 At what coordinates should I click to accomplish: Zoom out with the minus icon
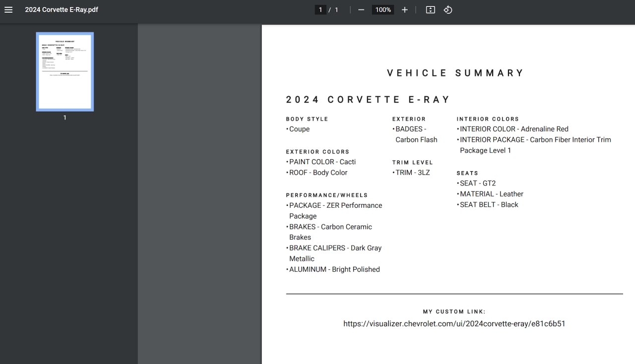tap(361, 10)
